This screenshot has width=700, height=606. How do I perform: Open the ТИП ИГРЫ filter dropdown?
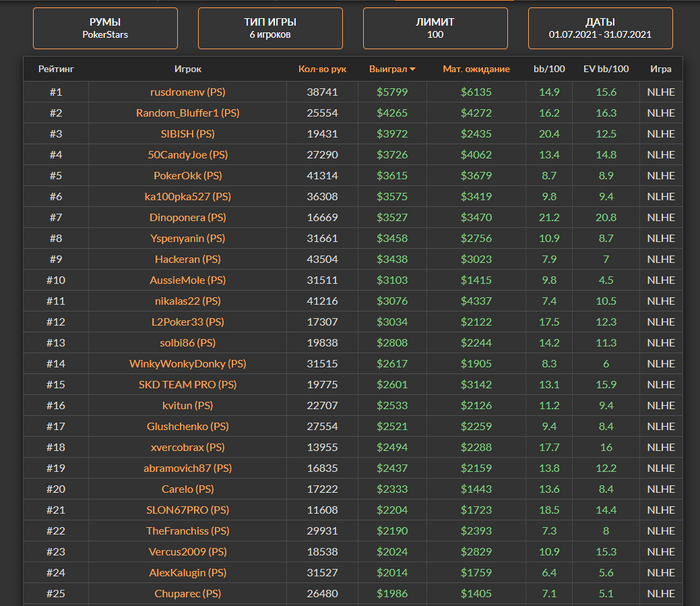(270, 28)
